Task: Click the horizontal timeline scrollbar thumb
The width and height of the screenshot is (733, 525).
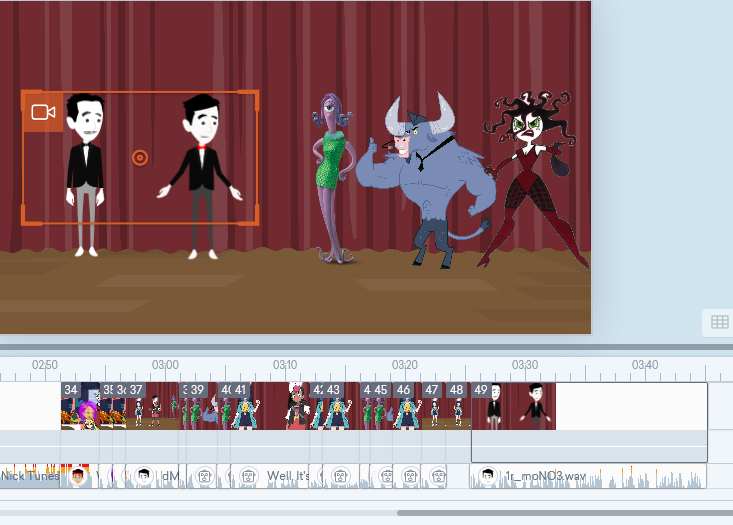Action: coord(565,513)
